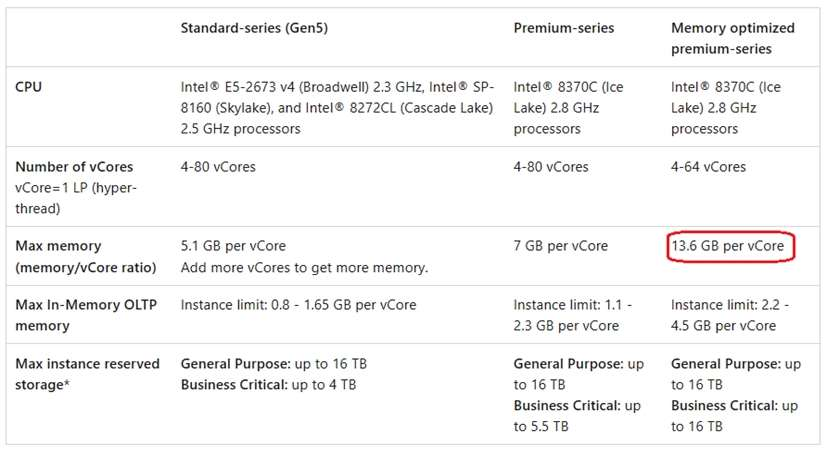Select the 5.1 GB per vCore text

pyautogui.click(x=232, y=246)
